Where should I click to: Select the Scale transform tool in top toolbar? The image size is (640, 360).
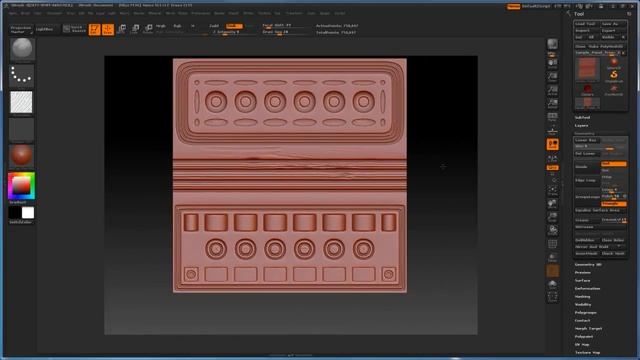[135, 29]
